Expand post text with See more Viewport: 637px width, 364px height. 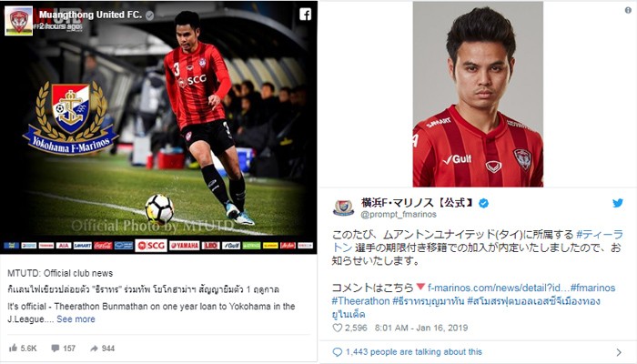click(x=76, y=318)
